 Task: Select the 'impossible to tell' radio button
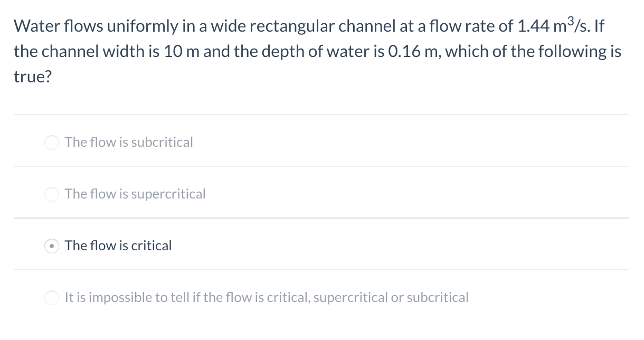click(x=51, y=297)
